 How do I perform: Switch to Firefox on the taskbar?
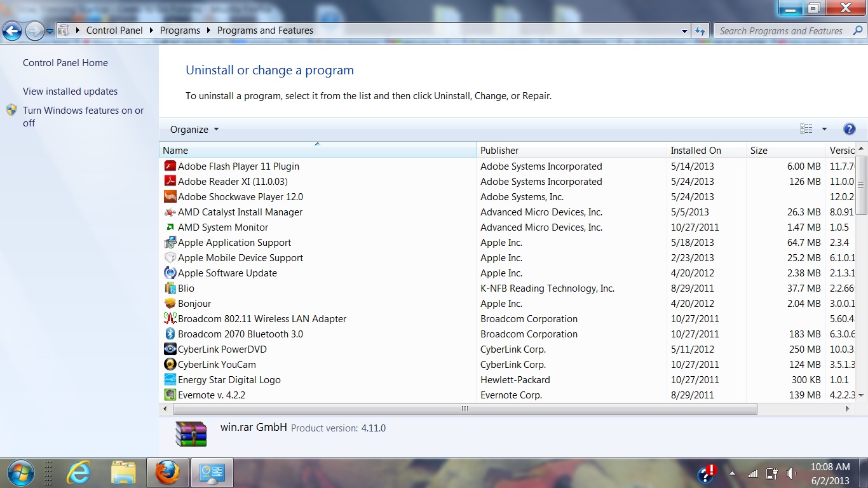(x=167, y=473)
